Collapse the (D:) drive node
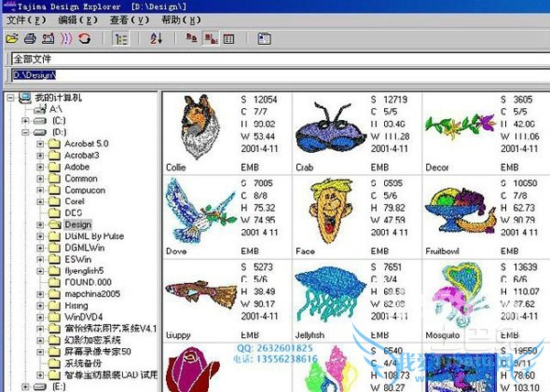 (x=25, y=133)
